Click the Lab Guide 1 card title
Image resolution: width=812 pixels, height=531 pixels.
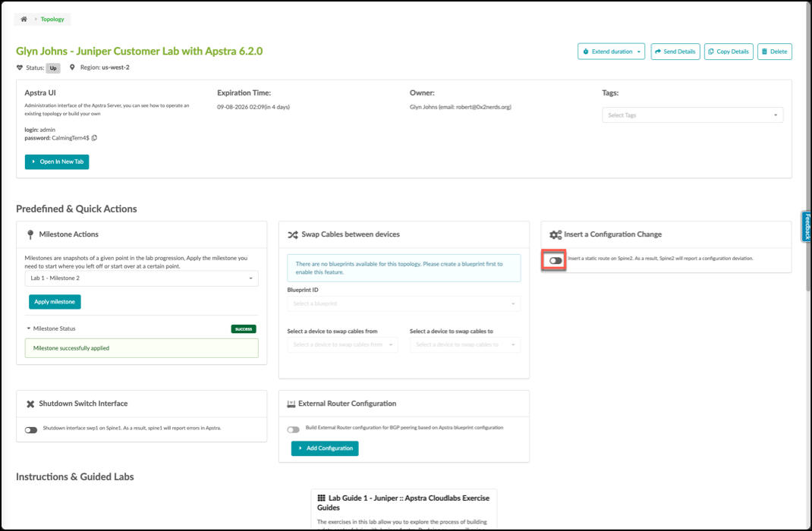[x=404, y=502]
